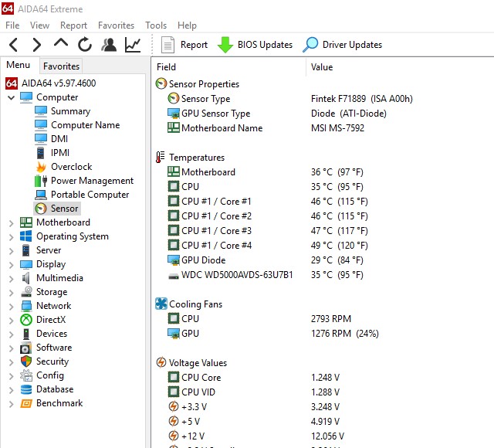Image resolution: width=494 pixels, height=448 pixels.
Task: Click the Software icon in tree
Action: pyautogui.click(x=26, y=348)
